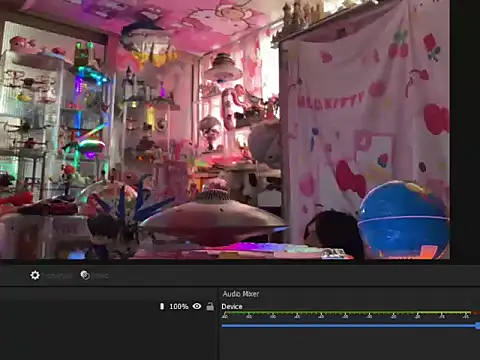Screen dimensions: 480x360
Task: Select the Audio Mixer panel title
Action: 241,294
